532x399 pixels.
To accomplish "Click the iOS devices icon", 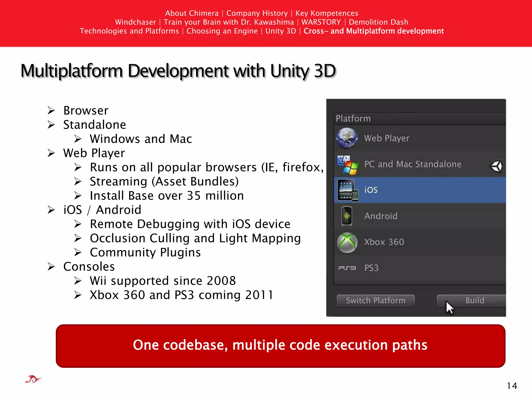I will (x=348, y=190).
